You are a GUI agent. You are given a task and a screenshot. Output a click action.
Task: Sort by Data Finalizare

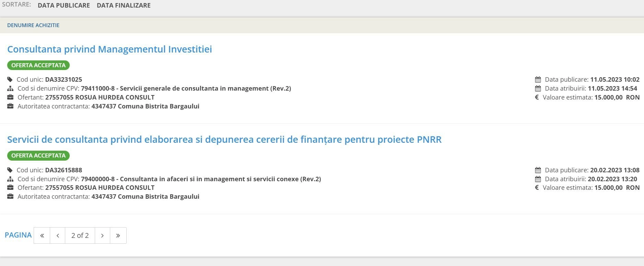(124, 5)
